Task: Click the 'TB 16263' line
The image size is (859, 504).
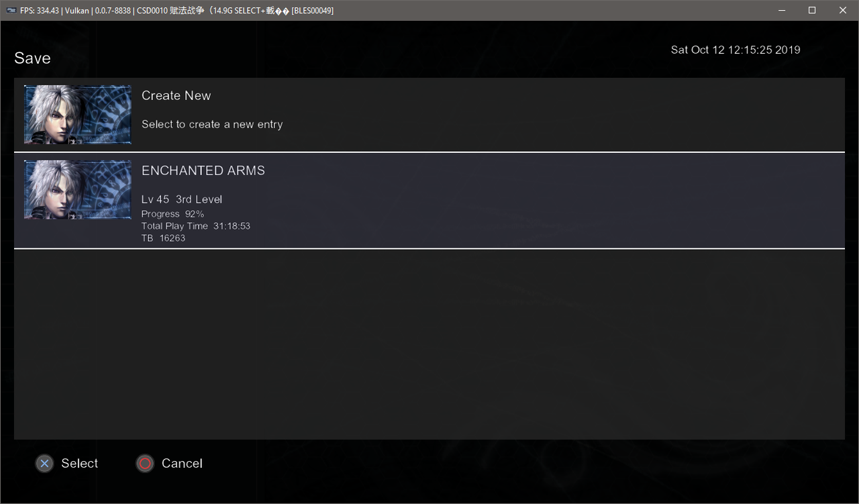Action: click(x=164, y=238)
